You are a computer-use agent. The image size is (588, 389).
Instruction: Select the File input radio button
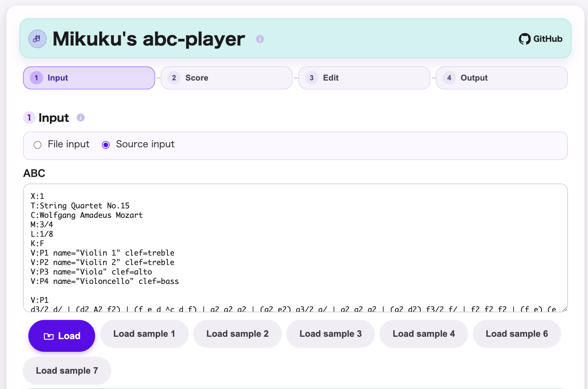37,145
